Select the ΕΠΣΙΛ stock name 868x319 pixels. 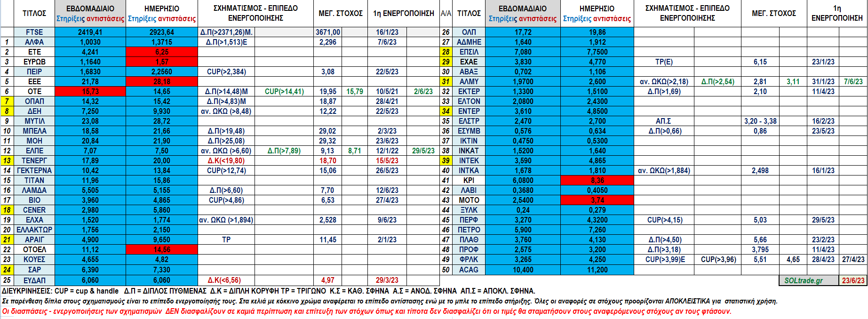(x=469, y=52)
